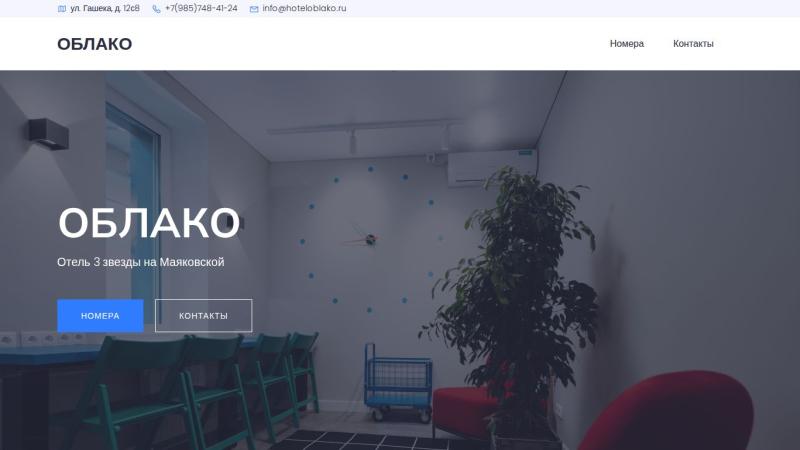800x450 pixels.
Task: Open the address ул. Гашека, д. 12с8
Action: point(105,8)
